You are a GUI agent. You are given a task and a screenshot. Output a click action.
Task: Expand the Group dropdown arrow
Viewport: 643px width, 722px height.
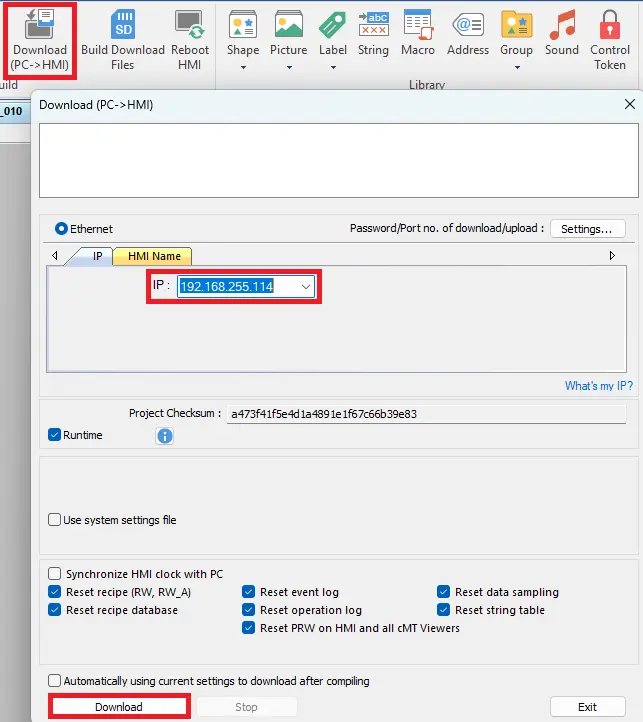[517, 68]
